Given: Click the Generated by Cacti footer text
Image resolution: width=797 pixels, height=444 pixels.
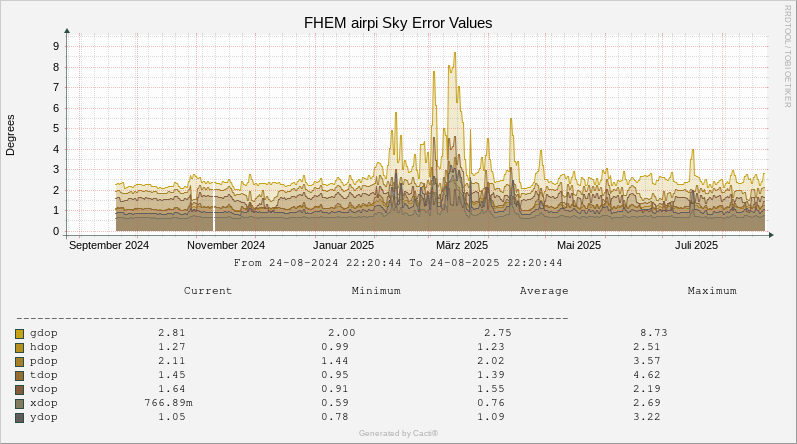Looking at the screenshot, I should coord(398,433).
